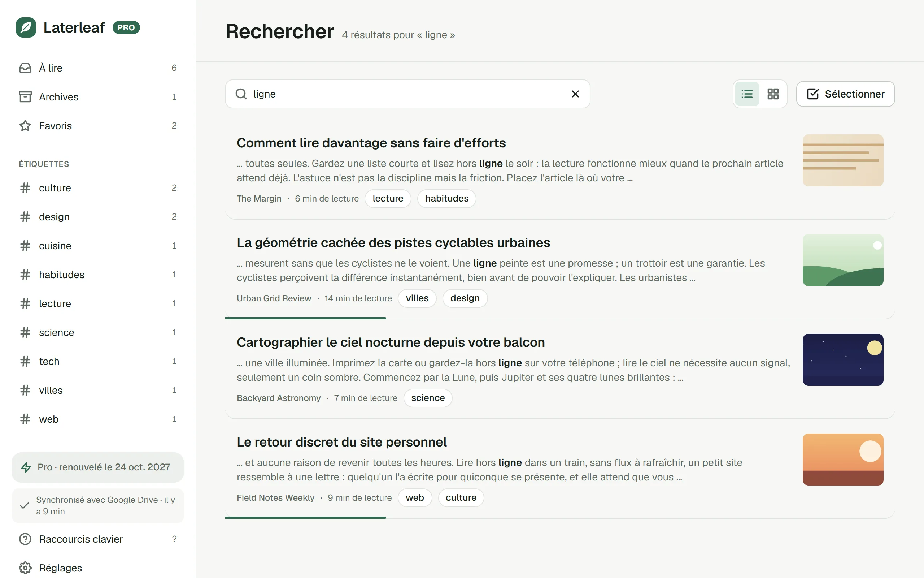
Task: Open the À lire inbox icon
Action: coord(25,68)
